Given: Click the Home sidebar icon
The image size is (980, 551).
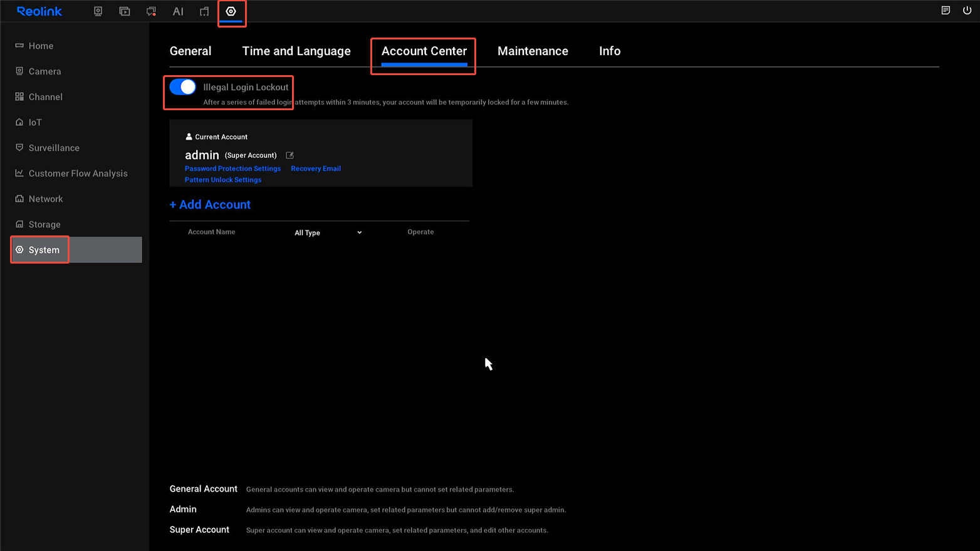Looking at the screenshot, I should pyautogui.click(x=19, y=46).
